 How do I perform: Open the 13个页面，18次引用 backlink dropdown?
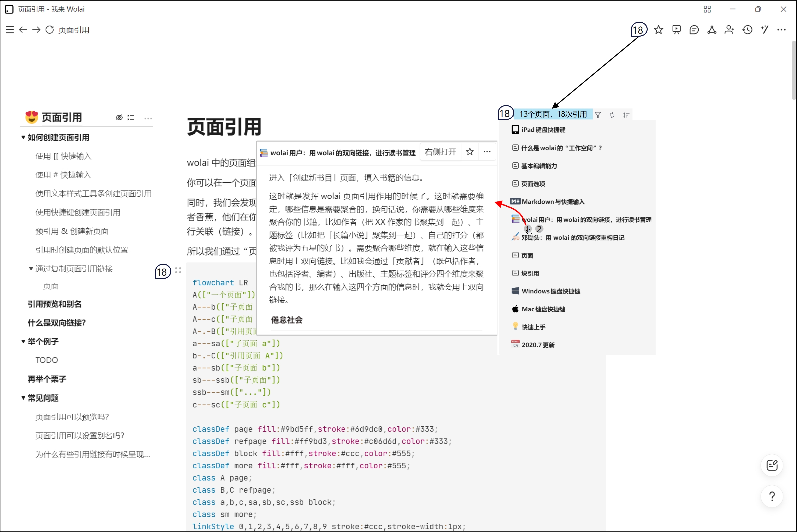[553, 114]
